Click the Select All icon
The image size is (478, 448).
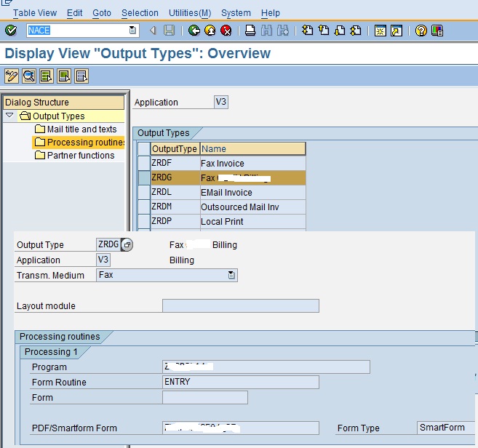pyautogui.click(x=47, y=76)
